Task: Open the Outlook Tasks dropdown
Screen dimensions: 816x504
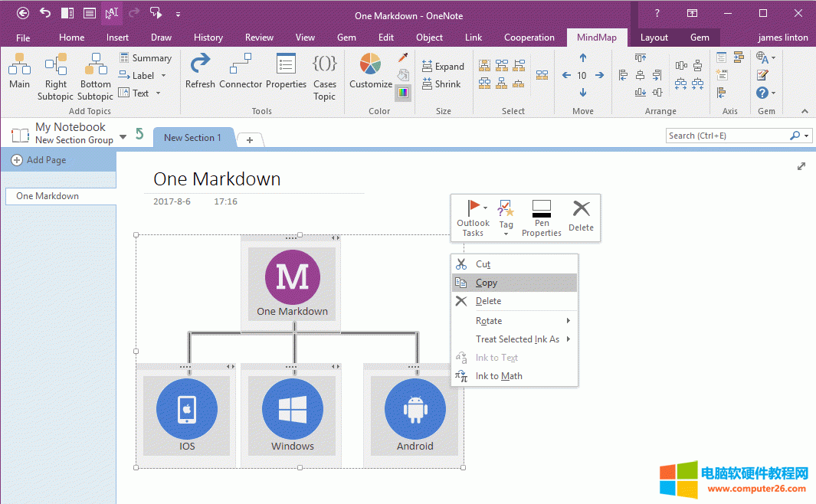Action: click(484, 207)
